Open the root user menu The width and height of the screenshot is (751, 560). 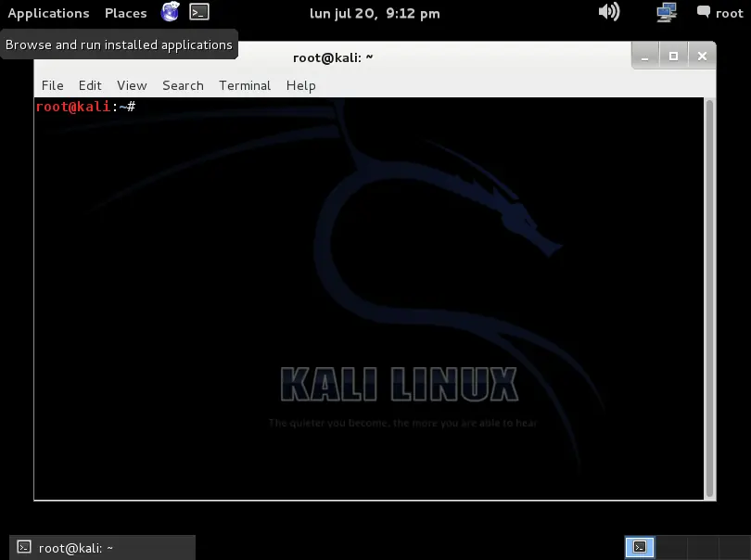[719, 13]
